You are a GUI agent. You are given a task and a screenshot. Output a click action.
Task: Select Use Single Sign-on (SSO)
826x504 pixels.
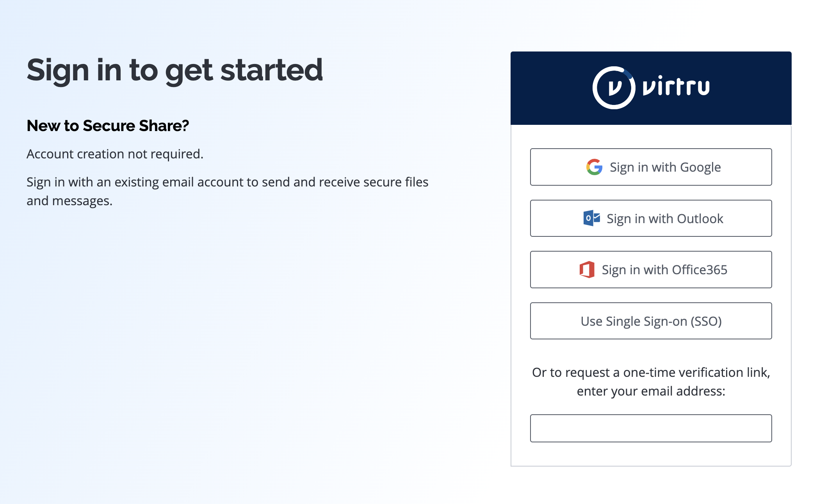click(x=651, y=321)
